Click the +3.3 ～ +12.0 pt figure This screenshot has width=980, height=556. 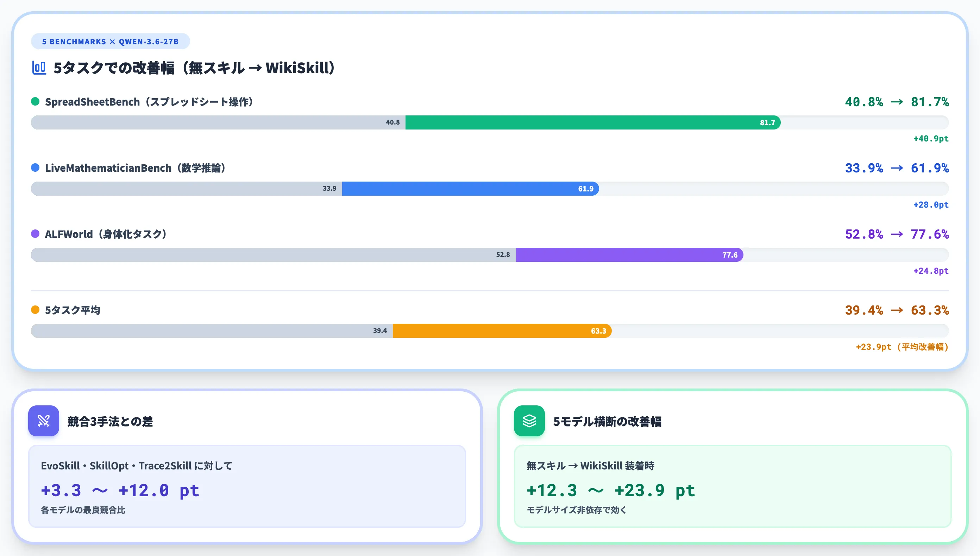pyautogui.click(x=120, y=490)
